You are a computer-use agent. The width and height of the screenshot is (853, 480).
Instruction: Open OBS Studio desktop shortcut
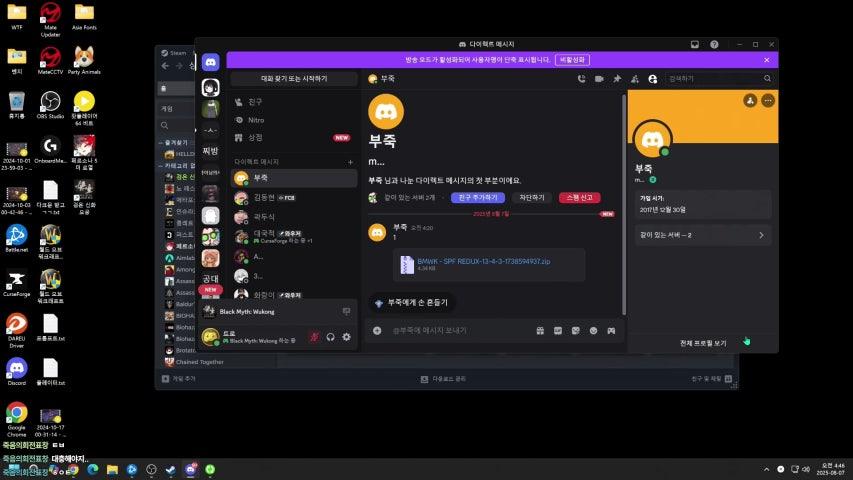(x=50, y=105)
